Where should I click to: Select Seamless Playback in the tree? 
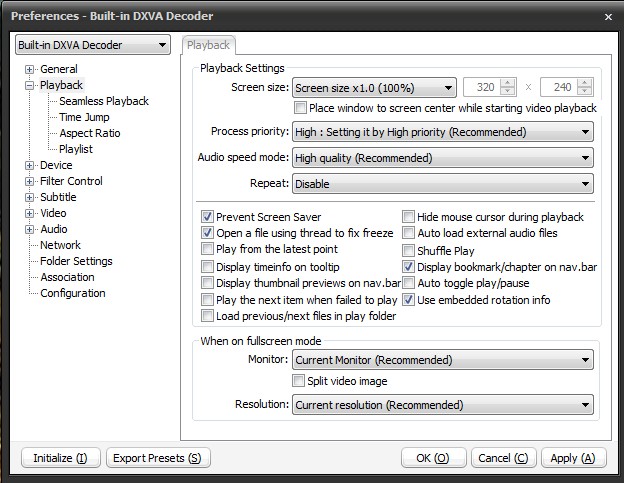(104, 101)
